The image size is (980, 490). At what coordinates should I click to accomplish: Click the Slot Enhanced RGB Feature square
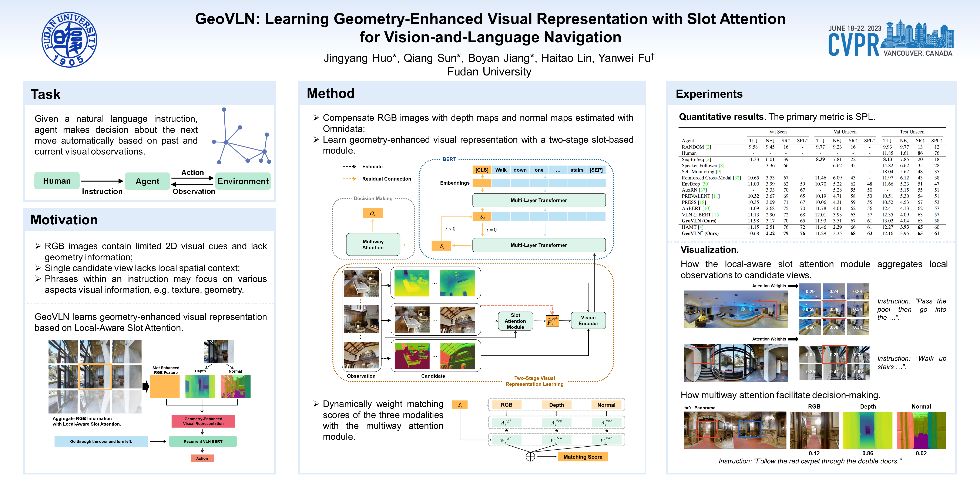pos(165,386)
